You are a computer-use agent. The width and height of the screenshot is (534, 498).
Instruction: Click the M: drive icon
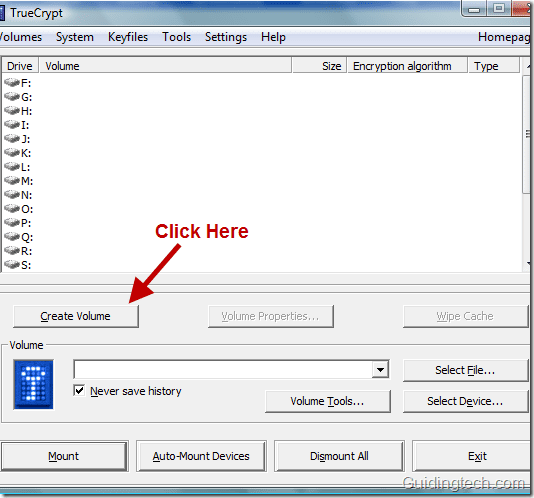click(x=12, y=181)
